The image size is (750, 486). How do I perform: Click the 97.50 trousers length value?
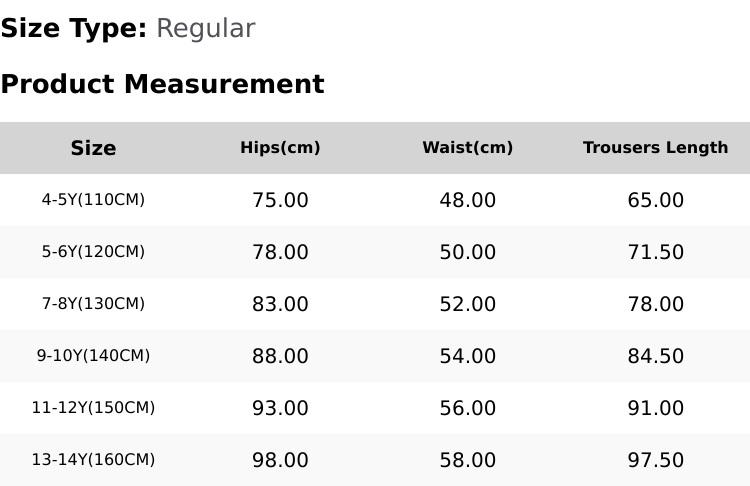[x=655, y=460]
